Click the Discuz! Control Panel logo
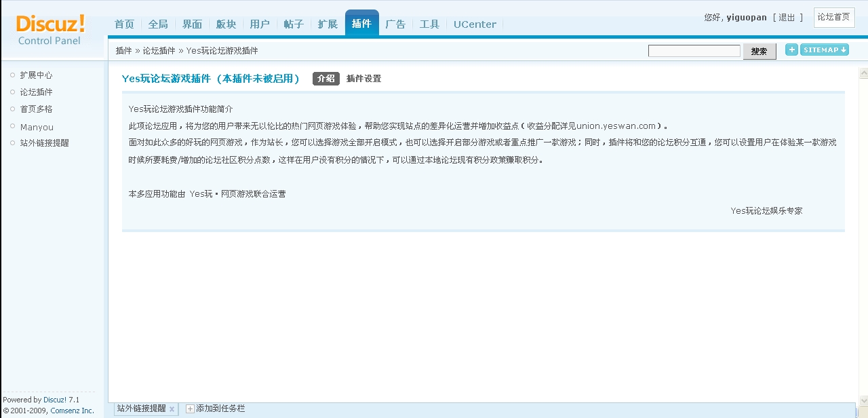This screenshot has width=868, height=418. [x=51, y=31]
